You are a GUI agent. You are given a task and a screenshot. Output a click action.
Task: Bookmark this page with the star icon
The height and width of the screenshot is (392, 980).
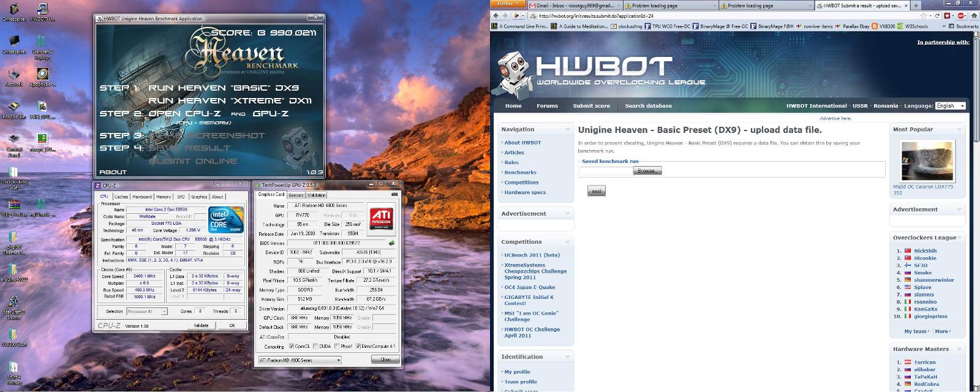click(x=923, y=15)
